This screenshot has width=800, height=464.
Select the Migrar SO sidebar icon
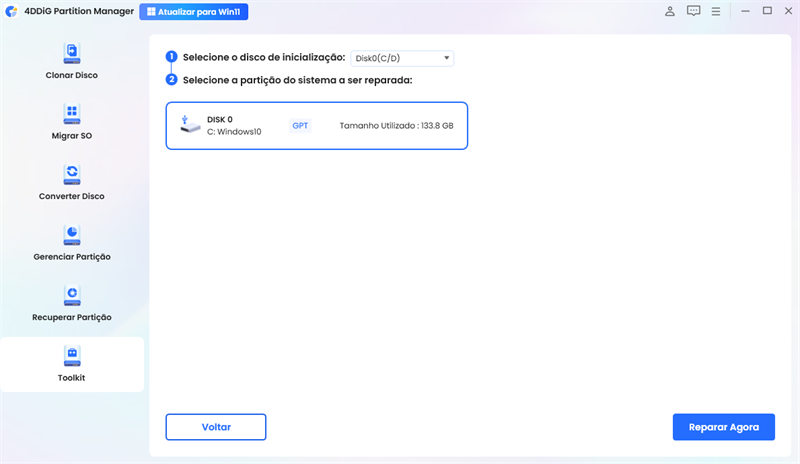[x=72, y=113]
